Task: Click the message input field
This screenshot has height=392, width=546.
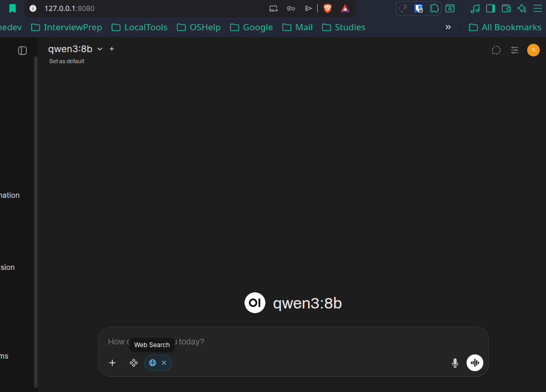Action: tap(294, 341)
